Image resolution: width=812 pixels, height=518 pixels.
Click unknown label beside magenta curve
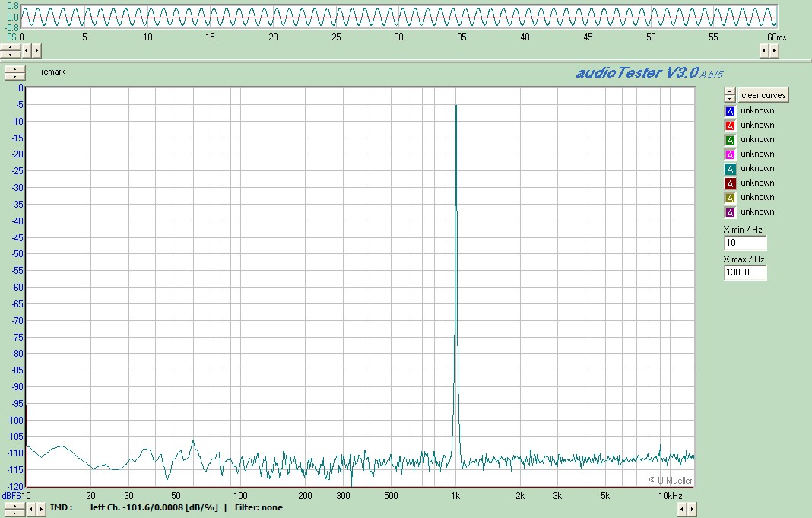click(x=757, y=154)
